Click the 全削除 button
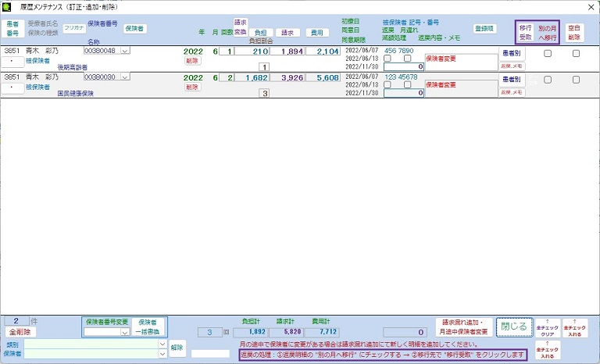 [20, 332]
